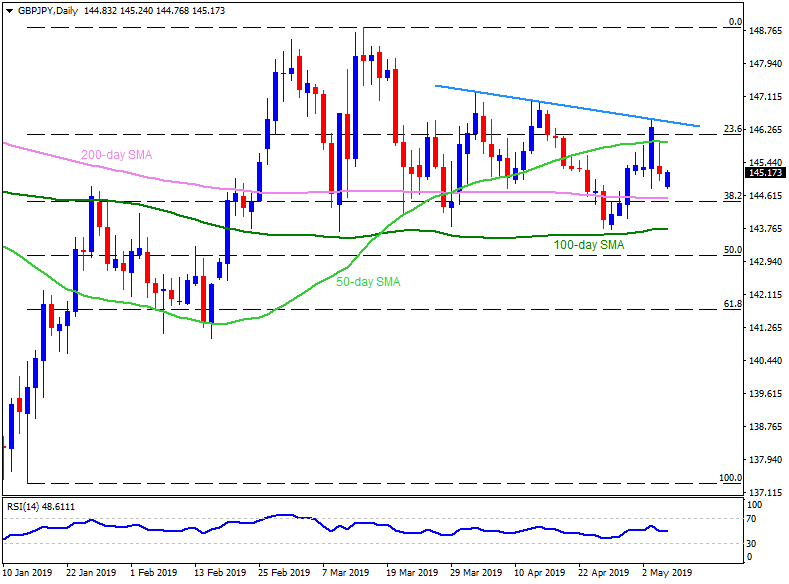Select the 23.6 Fibonacci level label
This screenshot has width=789, height=584.
point(731,129)
